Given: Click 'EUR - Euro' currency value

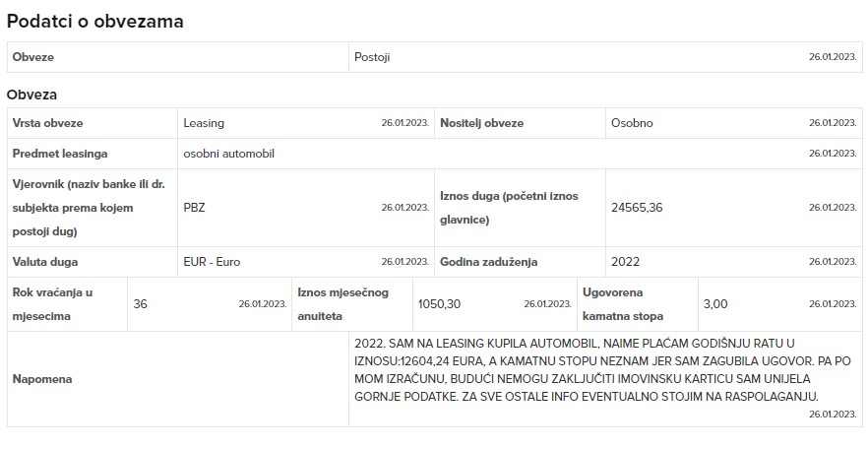Looking at the screenshot, I should 212,262.
